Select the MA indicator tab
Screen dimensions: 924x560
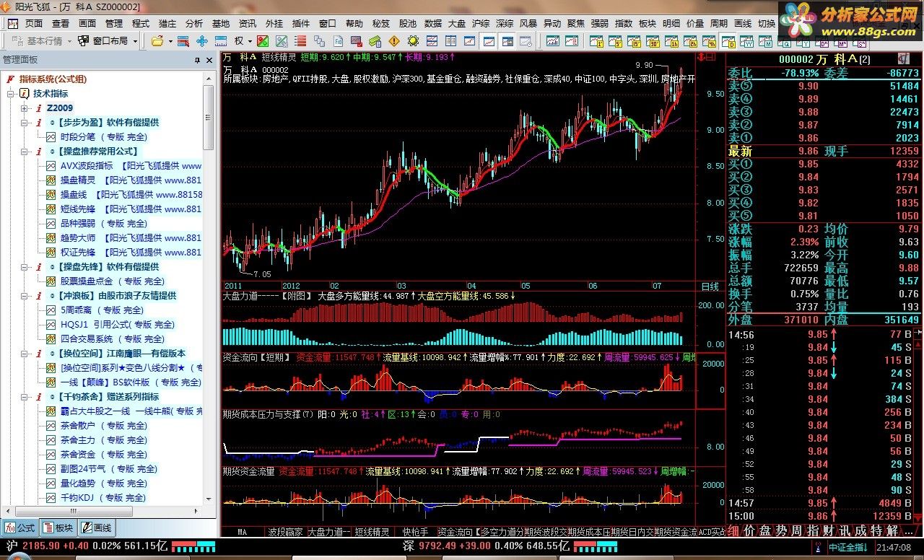tap(242, 532)
